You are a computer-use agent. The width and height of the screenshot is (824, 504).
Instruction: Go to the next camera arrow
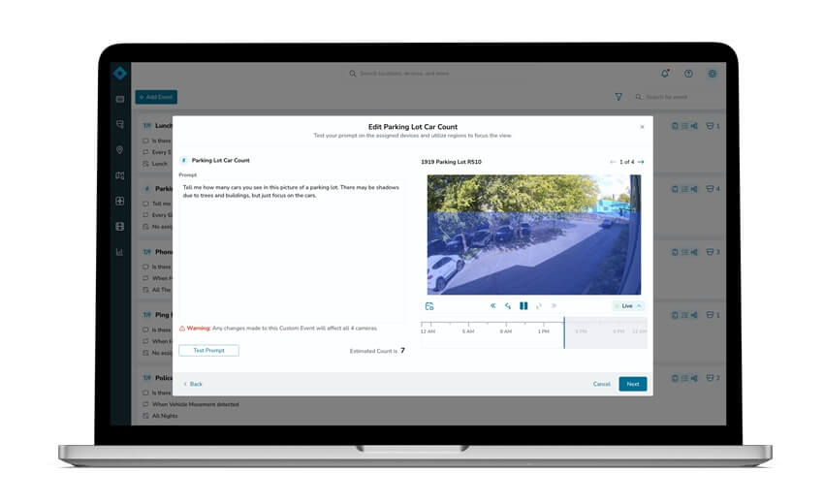click(x=641, y=162)
